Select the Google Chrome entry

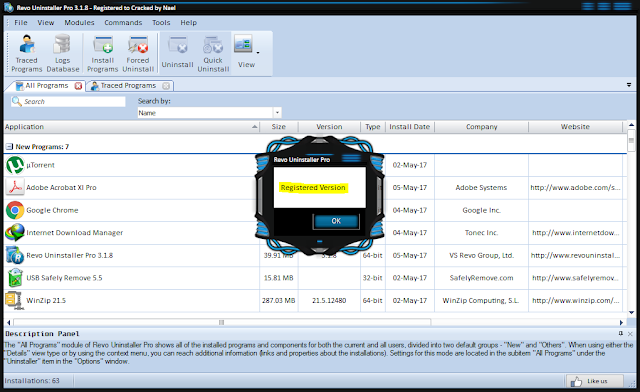point(52,210)
